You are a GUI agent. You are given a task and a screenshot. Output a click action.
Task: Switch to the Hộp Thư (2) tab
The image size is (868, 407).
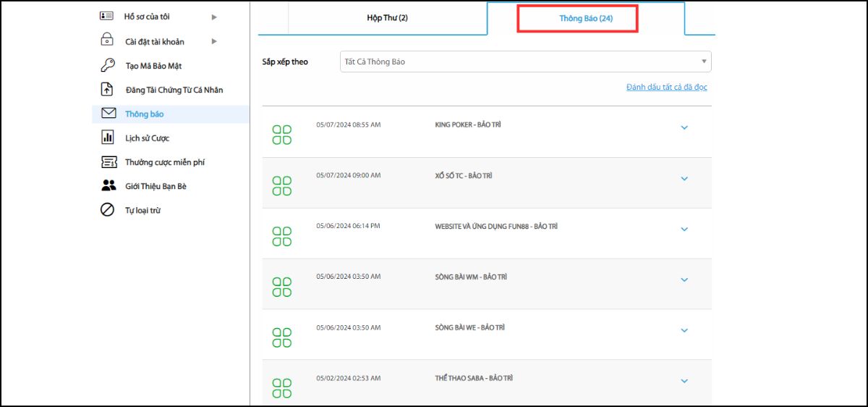(x=387, y=18)
